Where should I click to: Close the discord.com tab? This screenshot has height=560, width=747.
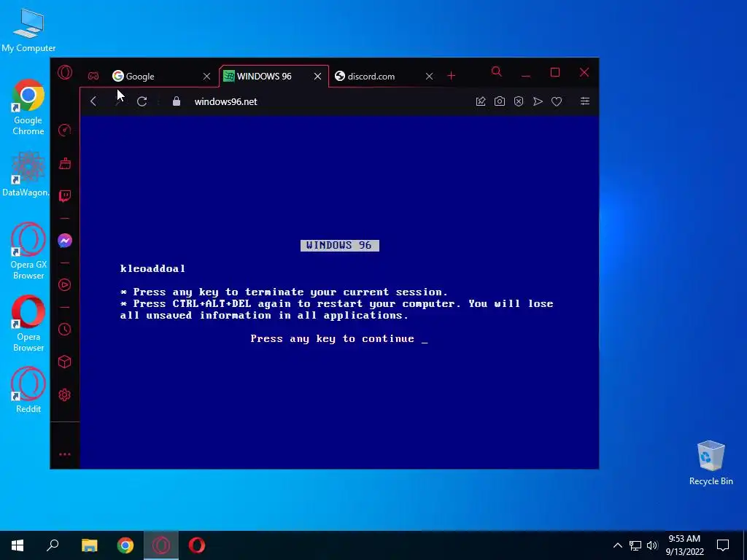tap(429, 76)
